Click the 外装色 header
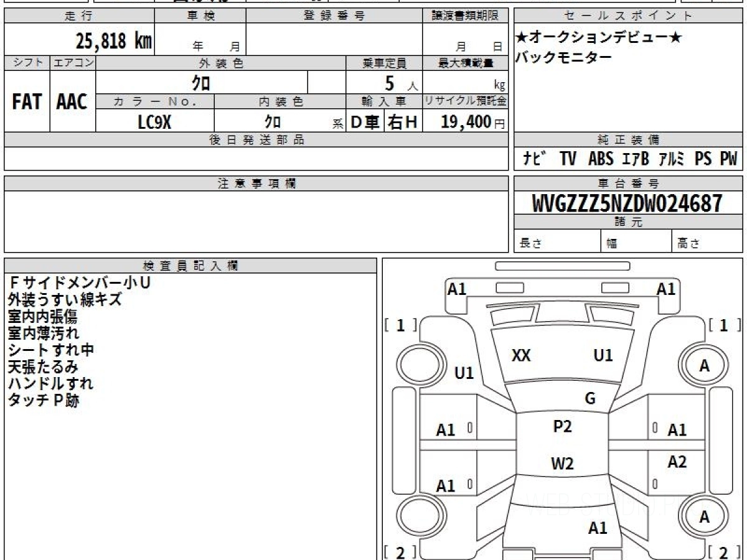This screenshot has height=560, width=747. 221,63
